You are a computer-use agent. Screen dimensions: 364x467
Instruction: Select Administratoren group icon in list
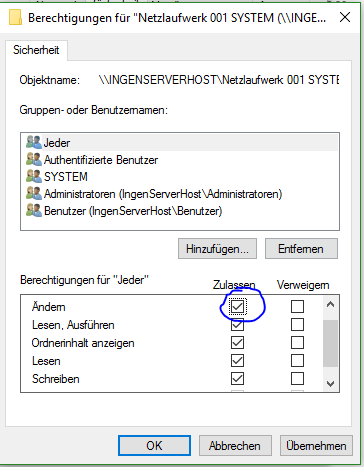(x=34, y=193)
